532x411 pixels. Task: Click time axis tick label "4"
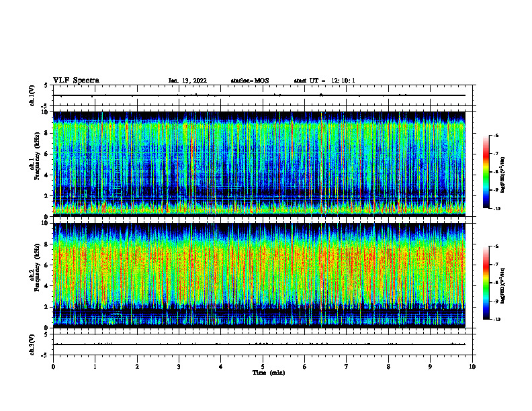click(x=221, y=367)
